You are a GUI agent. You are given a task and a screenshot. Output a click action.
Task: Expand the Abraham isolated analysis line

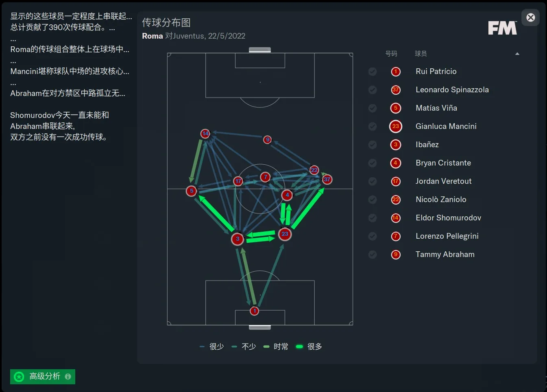pos(68,93)
